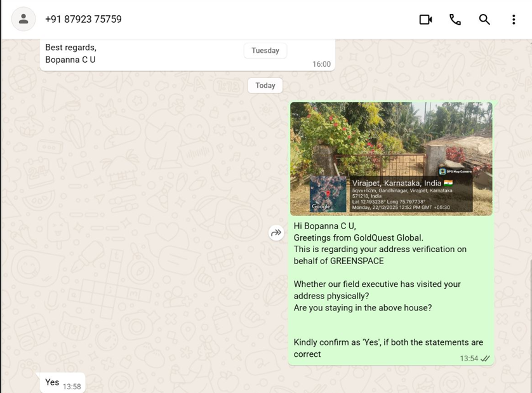The width and height of the screenshot is (532, 393).
Task: Open search in this conversation
Action: pos(484,20)
